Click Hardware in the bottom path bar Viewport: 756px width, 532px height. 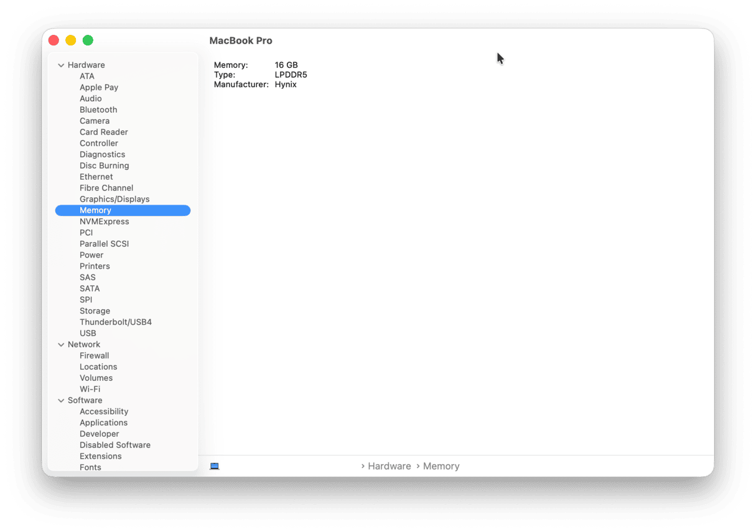pos(389,466)
